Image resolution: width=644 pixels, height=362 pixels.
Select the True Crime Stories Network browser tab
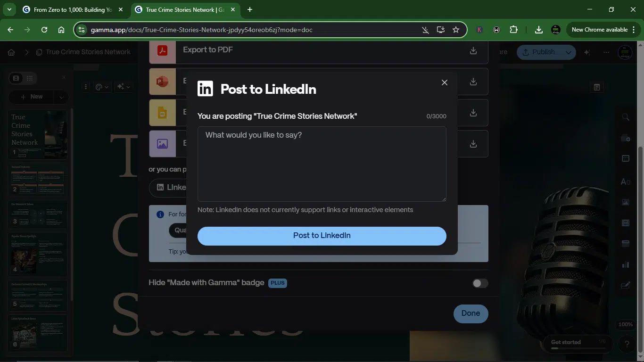click(186, 9)
